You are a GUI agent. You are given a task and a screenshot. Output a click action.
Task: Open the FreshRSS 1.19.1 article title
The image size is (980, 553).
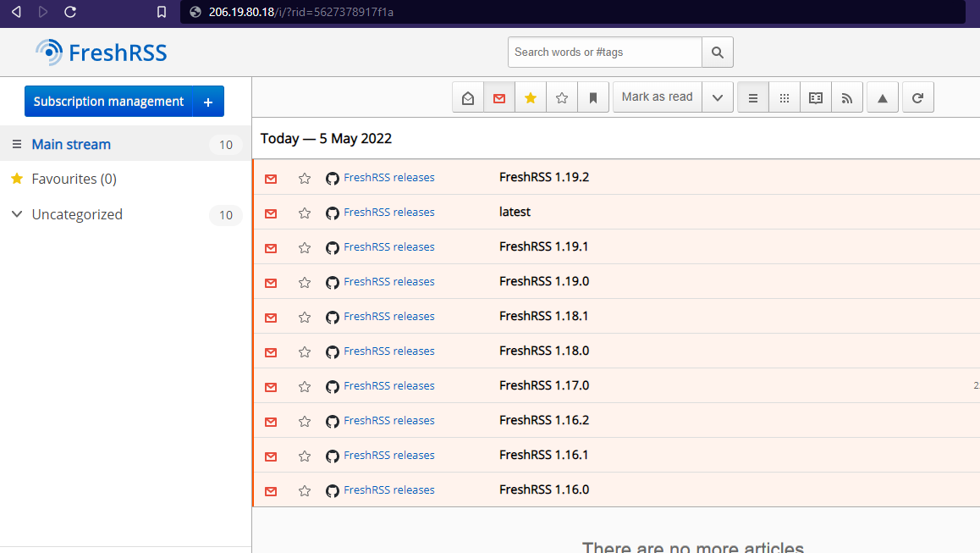(x=544, y=246)
